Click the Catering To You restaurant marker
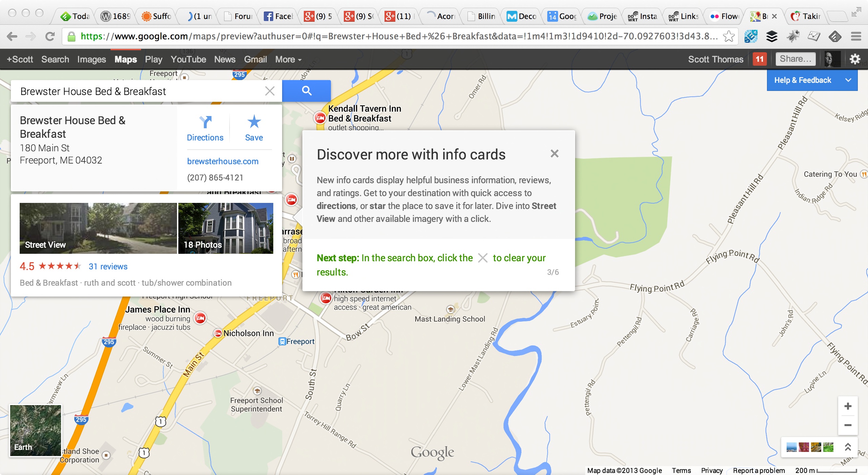The width and height of the screenshot is (868, 475). pyautogui.click(x=864, y=174)
